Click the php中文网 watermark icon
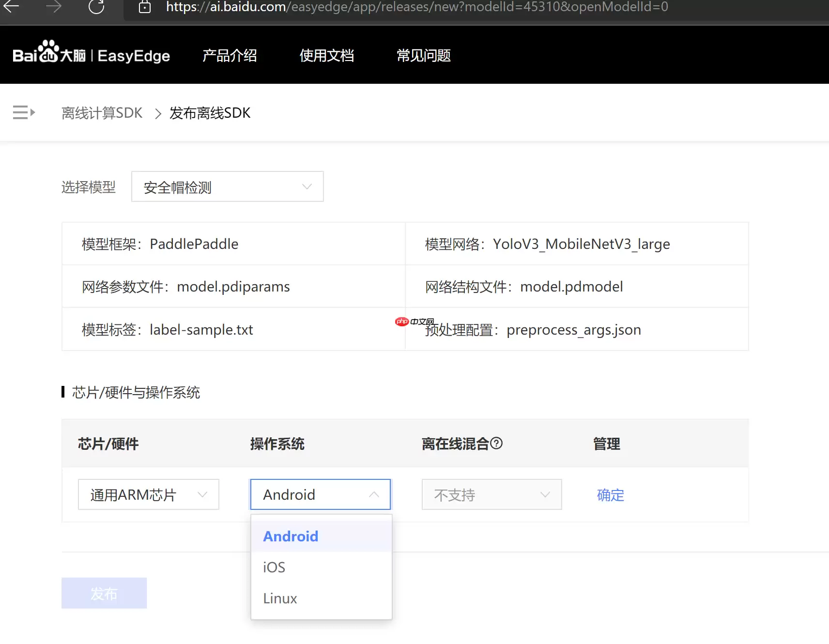The height and width of the screenshot is (644, 829). (x=401, y=322)
